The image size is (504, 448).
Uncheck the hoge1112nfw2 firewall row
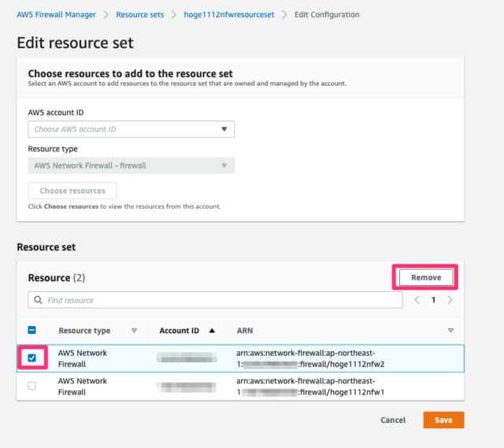coord(31,357)
